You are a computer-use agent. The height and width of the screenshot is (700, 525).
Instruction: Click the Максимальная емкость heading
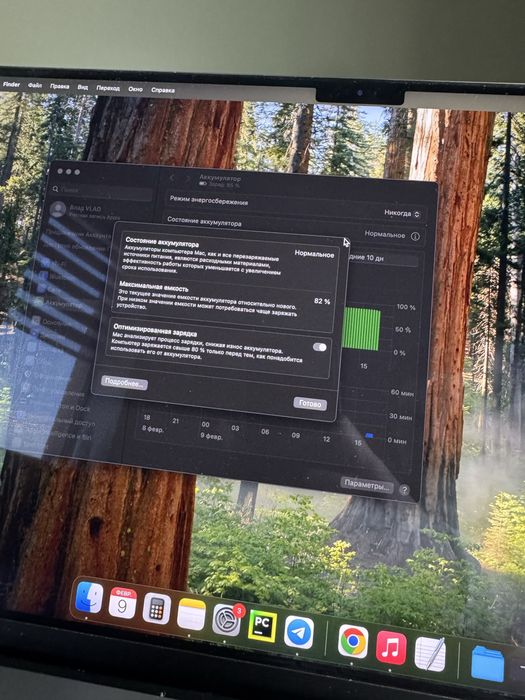coord(154,286)
